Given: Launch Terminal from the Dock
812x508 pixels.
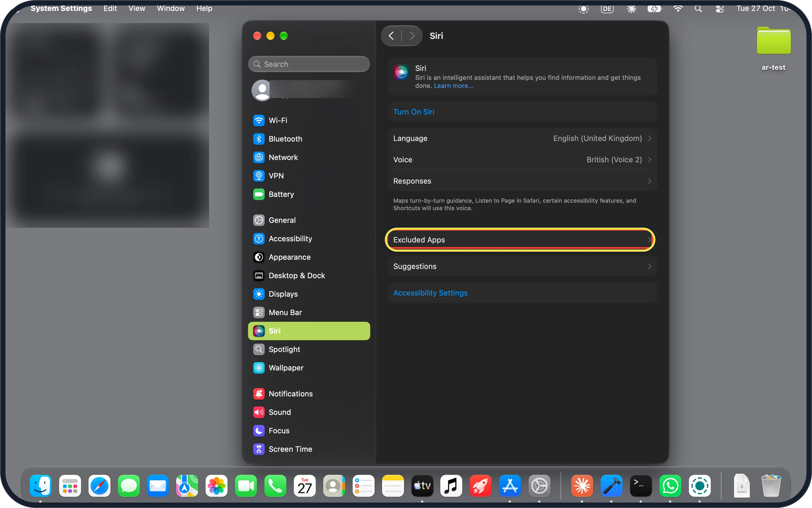Looking at the screenshot, I should (x=640, y=486).
